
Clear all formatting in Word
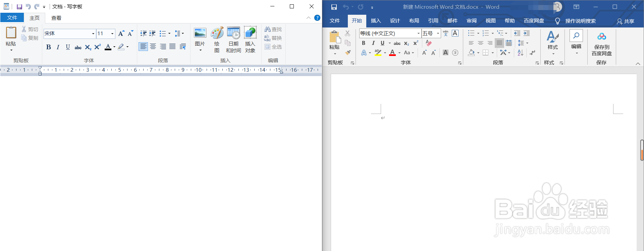tap(428, 43)
